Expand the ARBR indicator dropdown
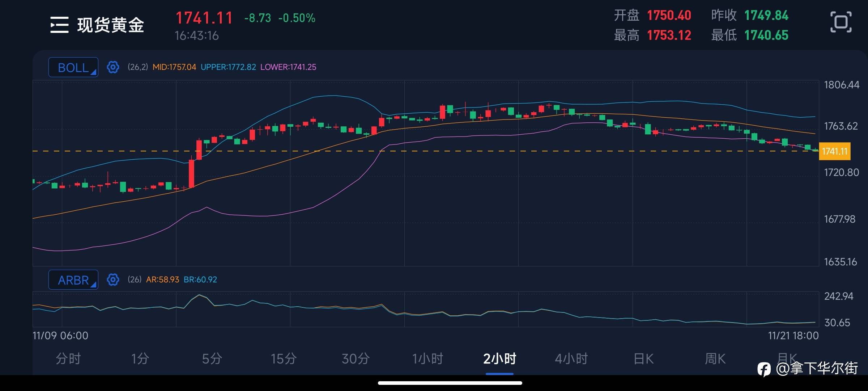The width and height of the screenshot is (868, 391). (x=73, y=280)
